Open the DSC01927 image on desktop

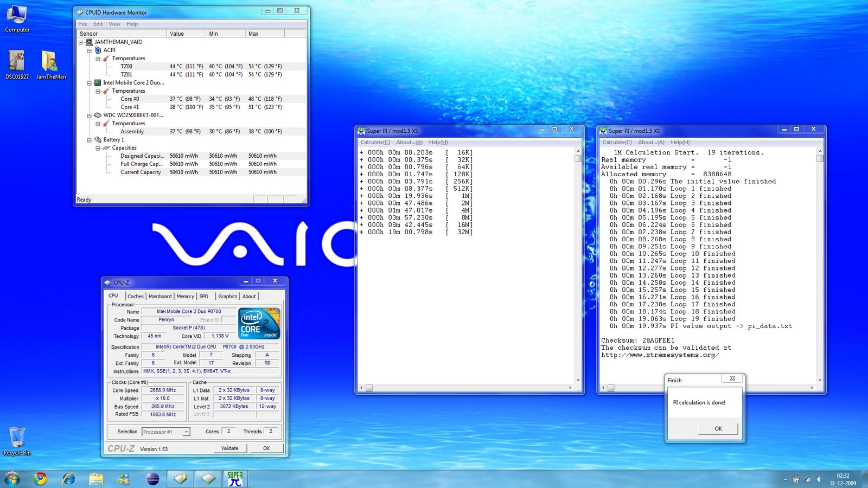click(x=17, y=65)
